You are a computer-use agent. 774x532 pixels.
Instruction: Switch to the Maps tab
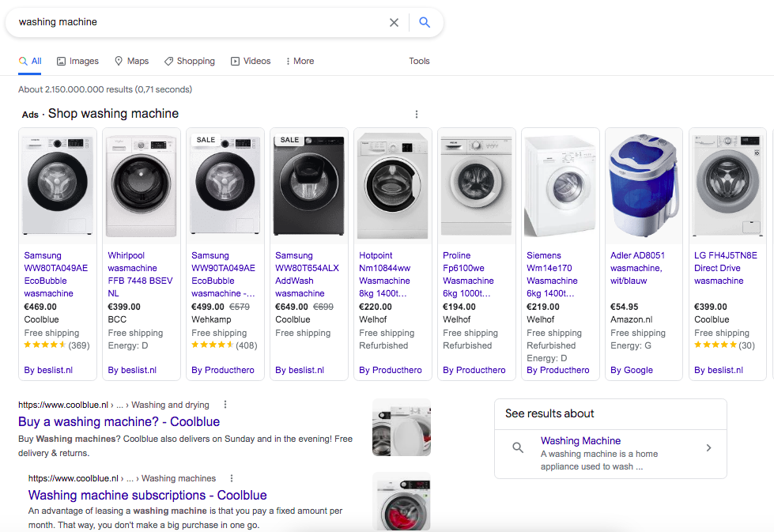pos(131,61)
